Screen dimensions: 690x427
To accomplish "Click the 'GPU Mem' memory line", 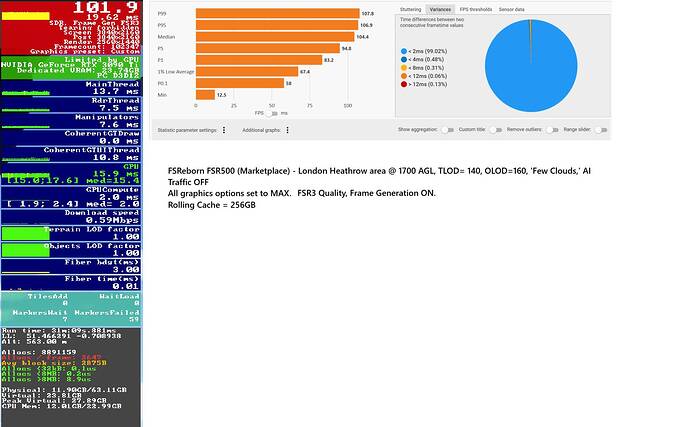I will [x=62, y=406].
